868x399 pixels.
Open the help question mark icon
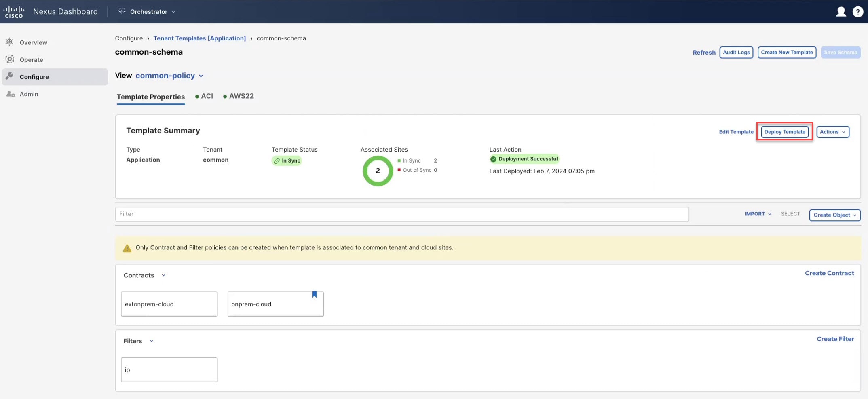click(858, 12)
